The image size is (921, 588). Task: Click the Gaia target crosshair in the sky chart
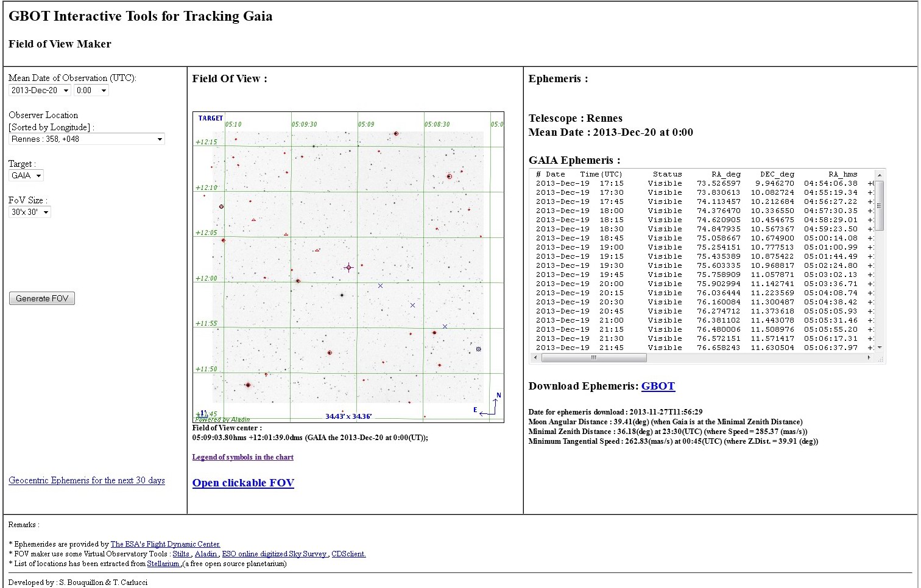pyautogui.click(x=348, y=267)
